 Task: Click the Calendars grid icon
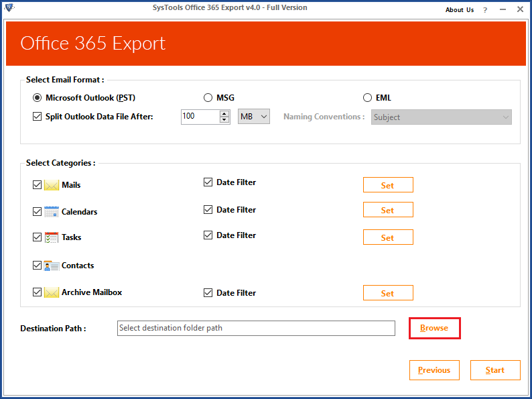(x=51, y=211)
